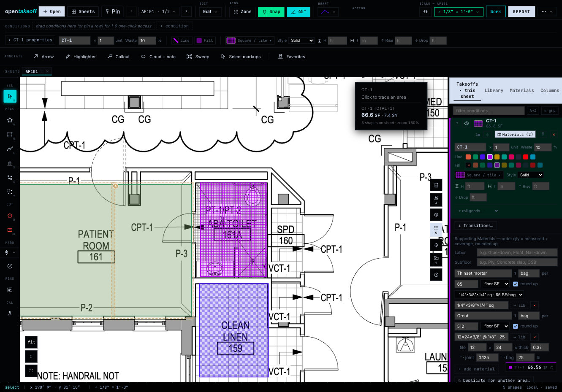The width and height of the screenshot is (562, 392).
Task: Select the rectangle area measure tool
Action: click(x=10, y=135)
